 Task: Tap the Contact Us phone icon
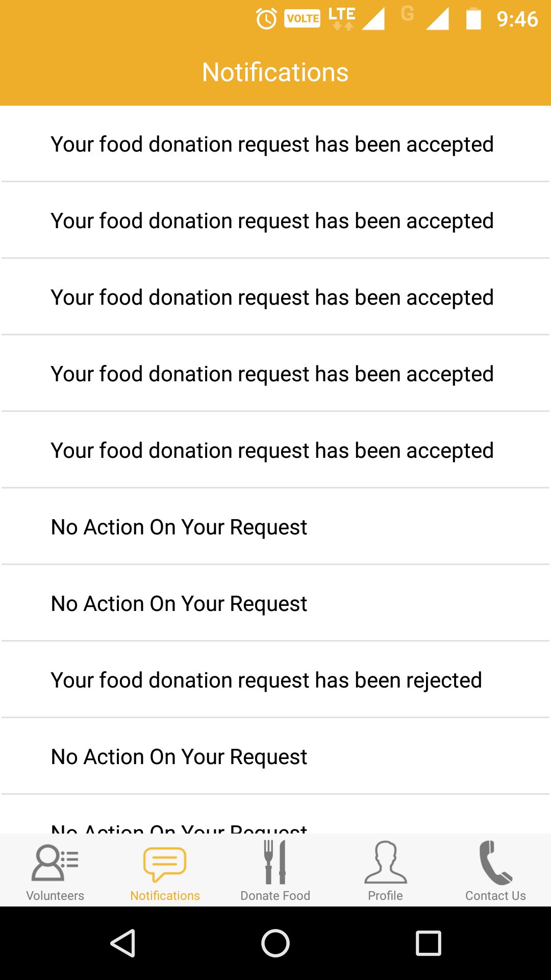tap(495, 863)
